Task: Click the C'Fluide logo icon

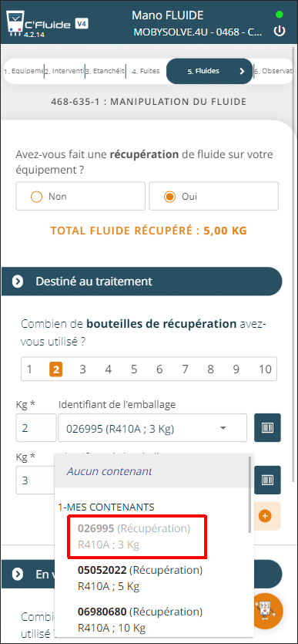Action: click(15, 23)
